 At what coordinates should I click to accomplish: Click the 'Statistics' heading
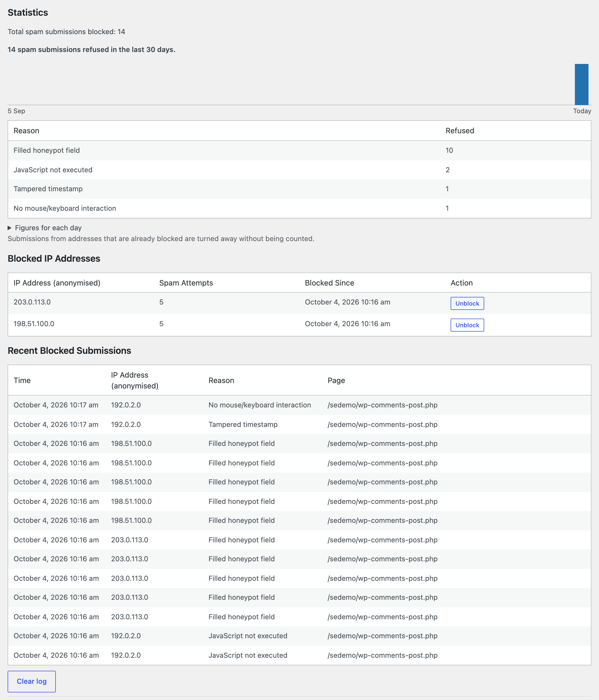(28, 12)
